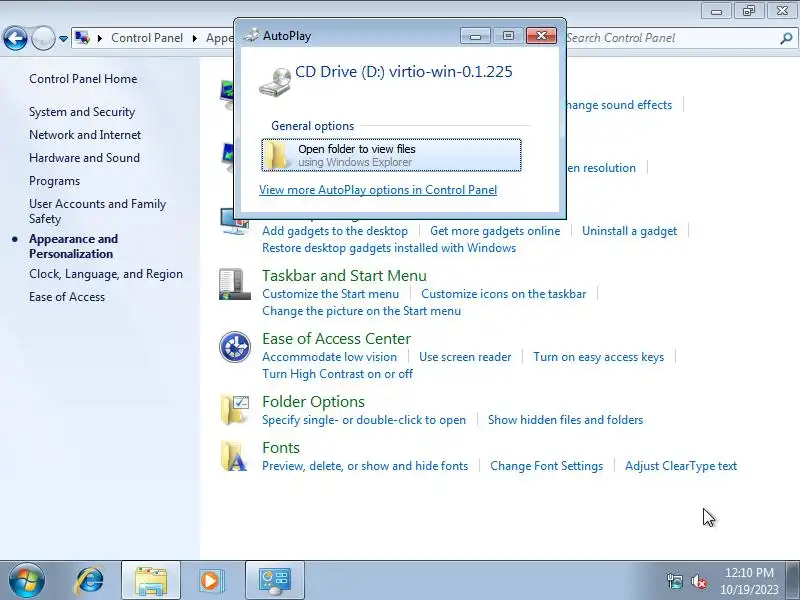Open Taskbar and Start Menu heading
Viewport: 800px width, 600px height.
click(x=344, y=276)
